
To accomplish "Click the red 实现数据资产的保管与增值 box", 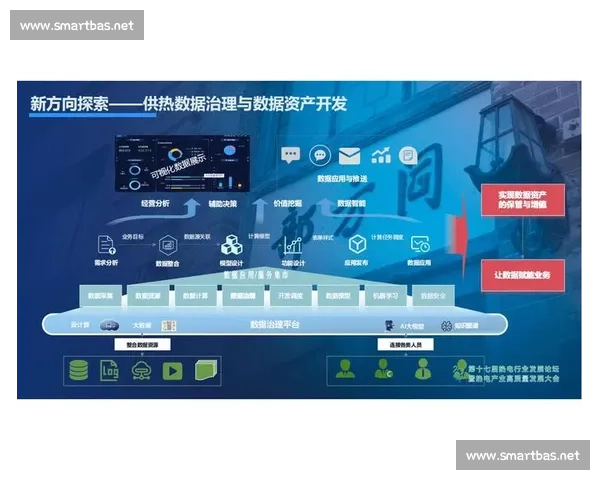I will (x=523, y=200).
